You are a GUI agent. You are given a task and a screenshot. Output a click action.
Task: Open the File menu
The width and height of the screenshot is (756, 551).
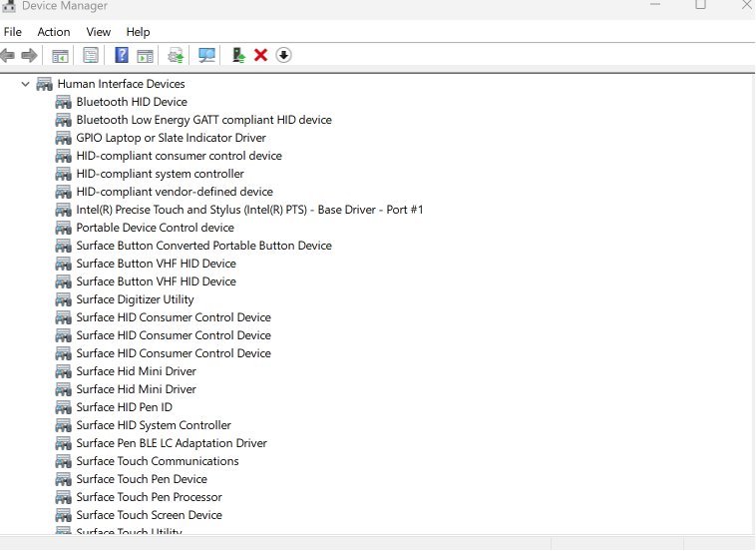13,32
